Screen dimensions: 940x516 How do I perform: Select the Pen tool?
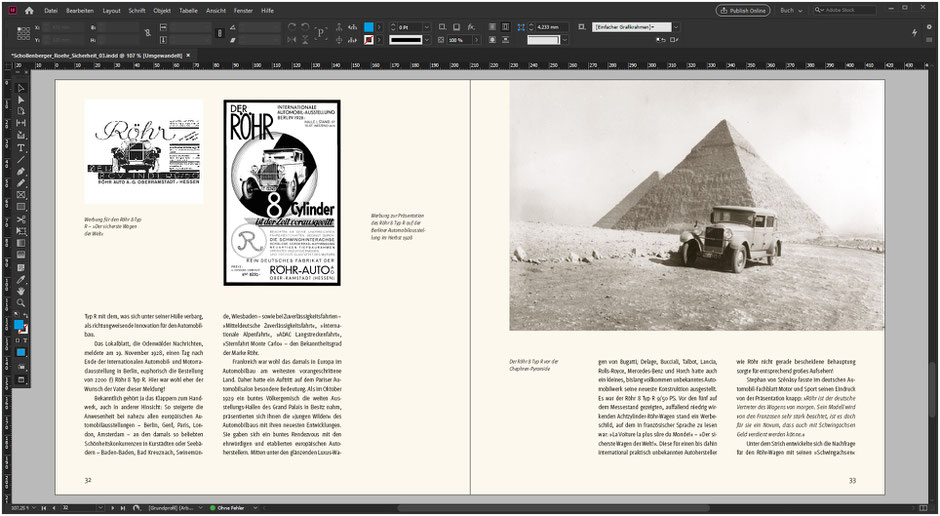pyautogui.click(x=21, y=171)
